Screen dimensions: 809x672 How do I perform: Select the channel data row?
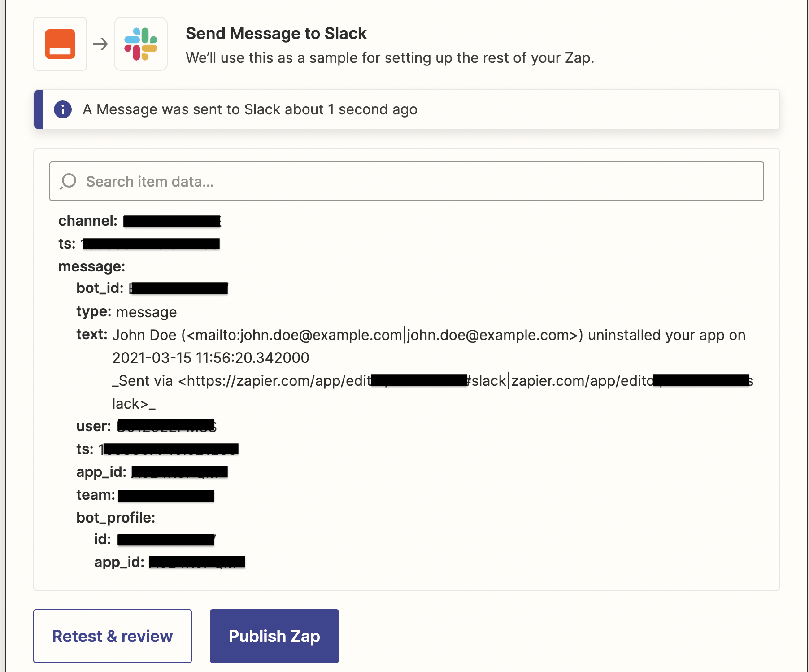[x=140, y=221]
